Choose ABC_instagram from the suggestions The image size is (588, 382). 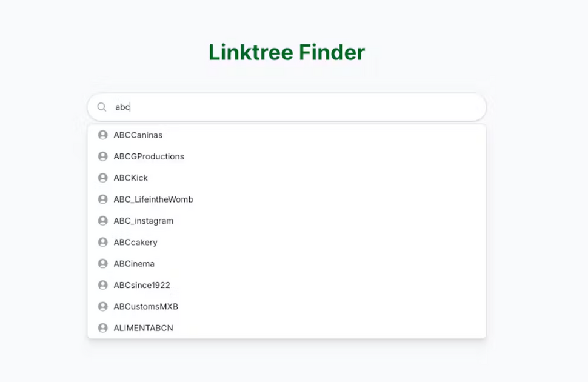(x=143, y=221)
